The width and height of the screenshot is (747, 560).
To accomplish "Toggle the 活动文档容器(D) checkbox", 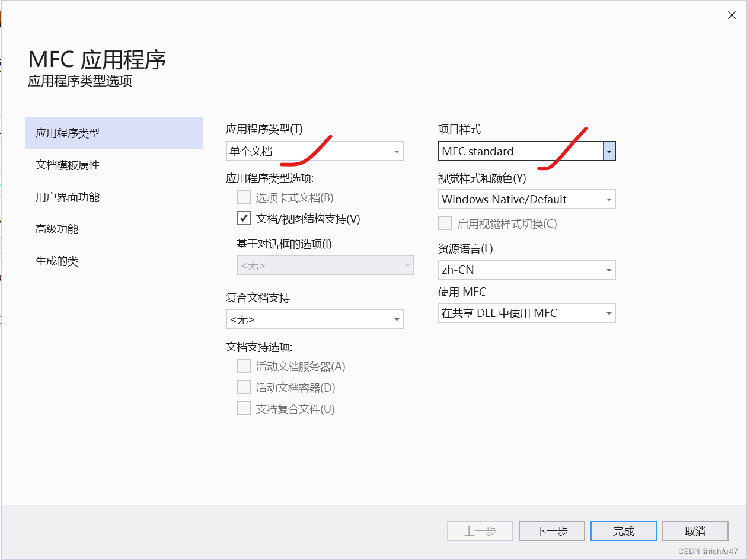I will coord(244,388).
